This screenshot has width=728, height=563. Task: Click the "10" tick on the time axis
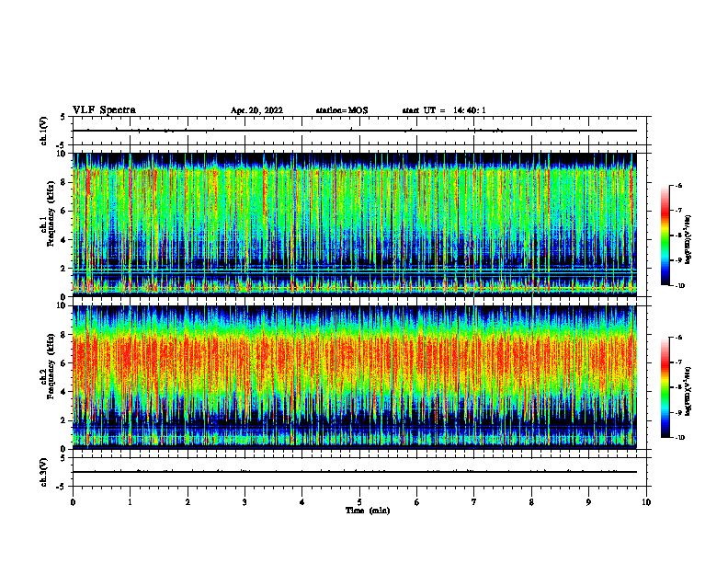tap(646, 502)
